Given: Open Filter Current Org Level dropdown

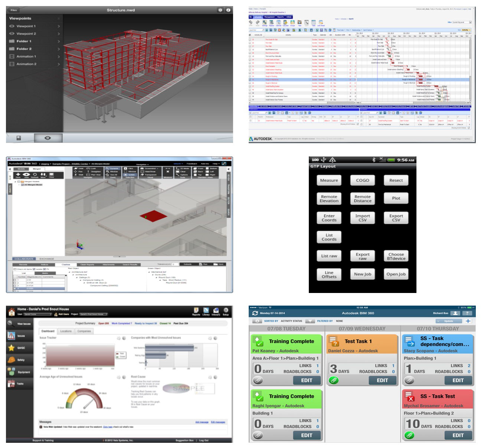Looking at the screenshot, I should coord(462,23).
